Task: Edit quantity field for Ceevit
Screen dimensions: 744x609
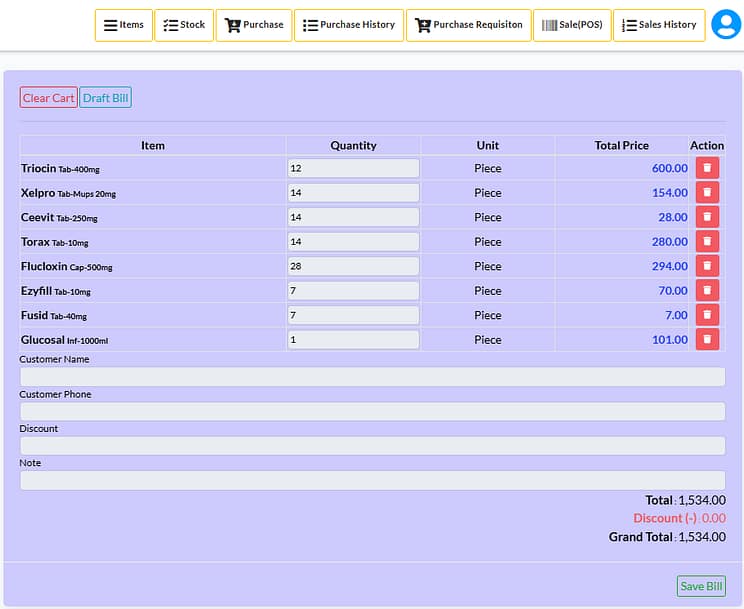Action: pyautogui.click(x=353, y=217)
